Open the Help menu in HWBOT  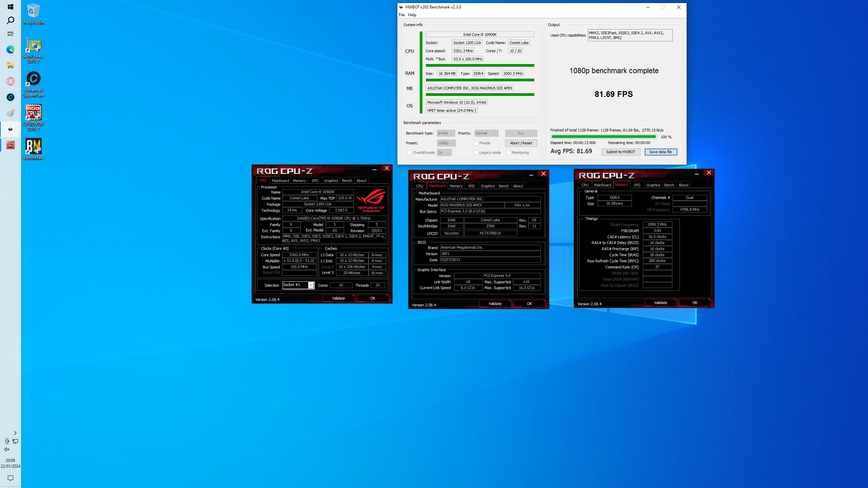point(412,15)
